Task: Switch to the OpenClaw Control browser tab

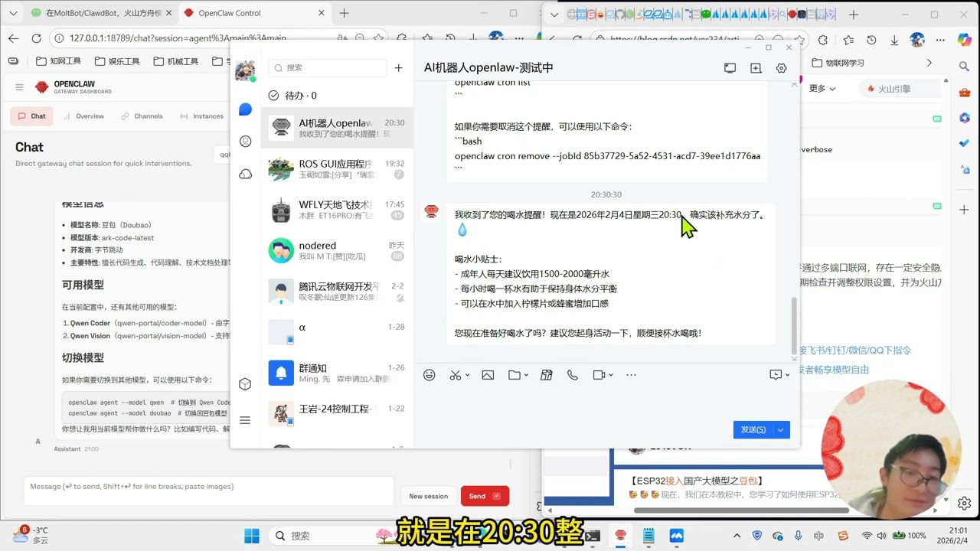Action: point(254,13)
